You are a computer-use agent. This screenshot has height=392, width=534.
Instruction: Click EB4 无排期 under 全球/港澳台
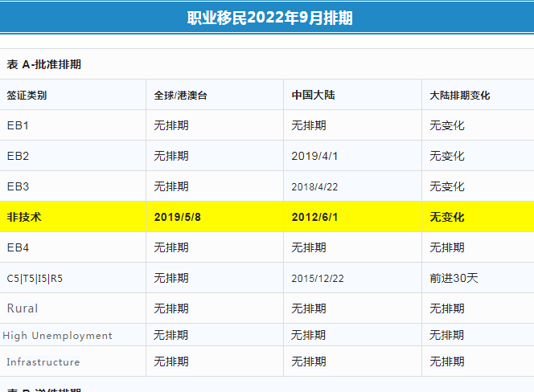point(171,247)
